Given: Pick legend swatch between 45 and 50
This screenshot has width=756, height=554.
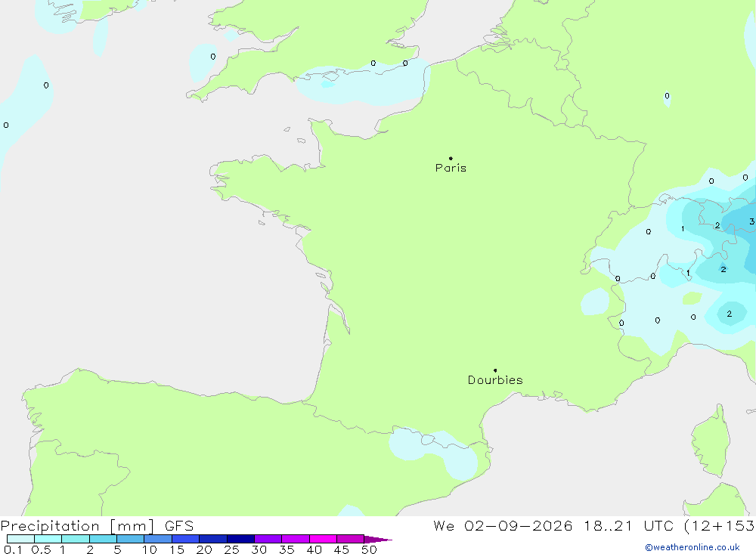Looking at the screenshot, I should (x=351, y=539).
